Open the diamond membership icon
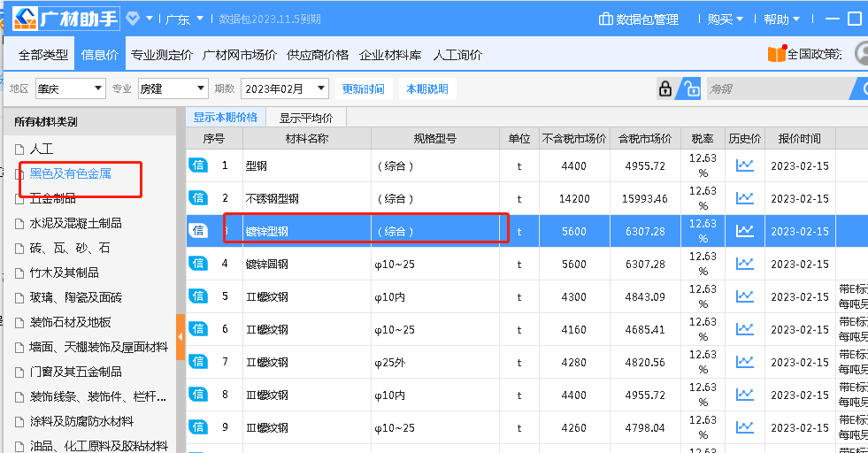This screenshot has width=868, height=453. tap(133, 19)
